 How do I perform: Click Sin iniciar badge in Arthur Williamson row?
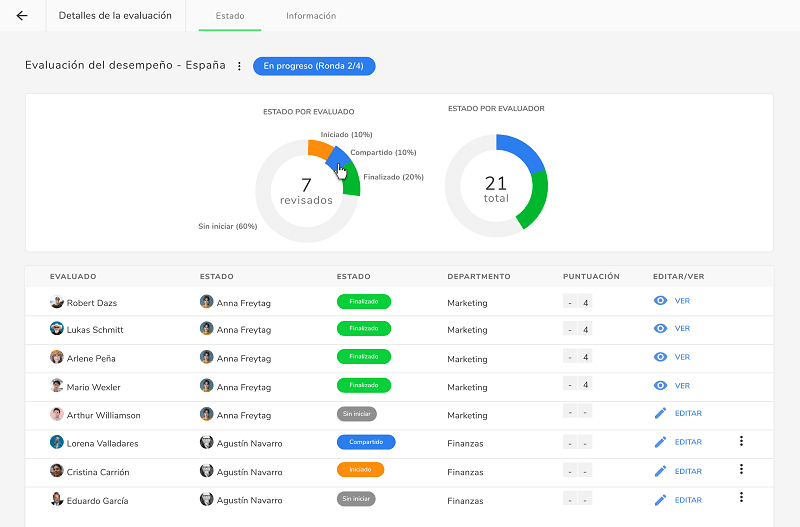(357, 414)
